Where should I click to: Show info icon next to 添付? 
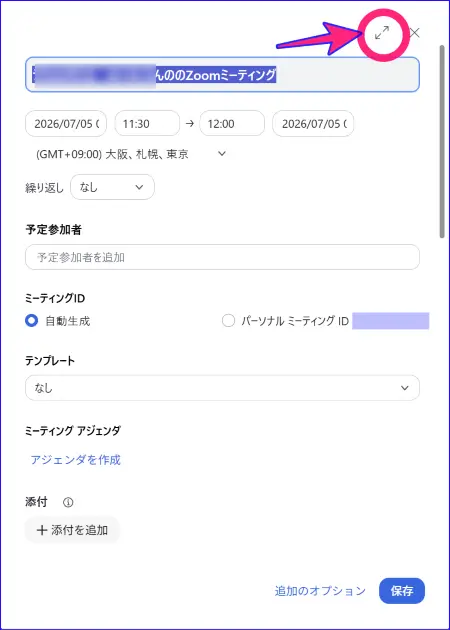click(x=68, y=502)
